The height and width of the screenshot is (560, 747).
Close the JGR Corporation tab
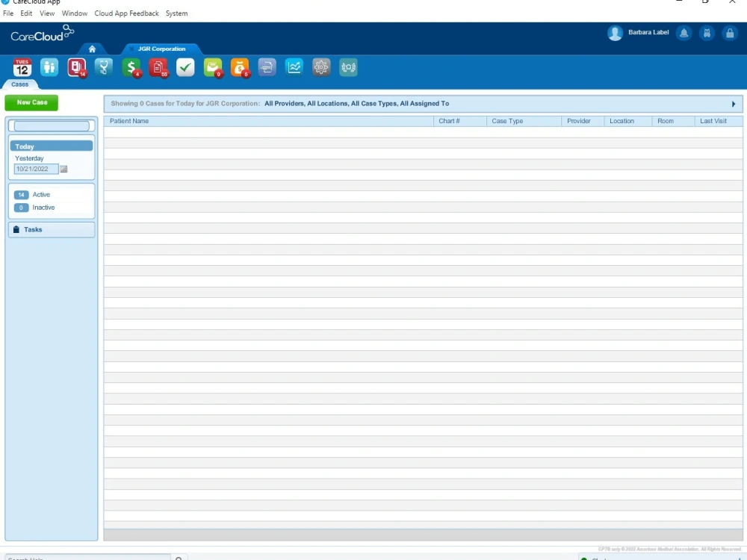point(131,49)
